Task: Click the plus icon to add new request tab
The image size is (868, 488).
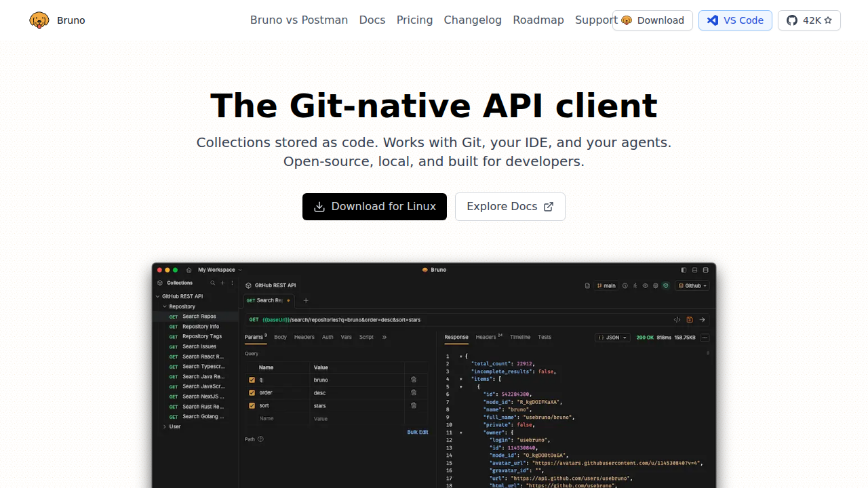Action: pos(306,300)
